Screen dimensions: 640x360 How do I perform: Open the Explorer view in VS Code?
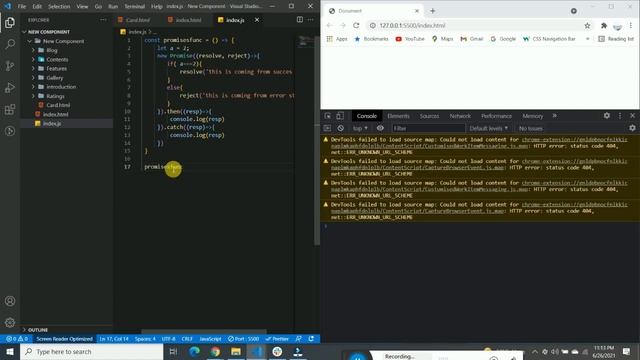tap(10, 22)
